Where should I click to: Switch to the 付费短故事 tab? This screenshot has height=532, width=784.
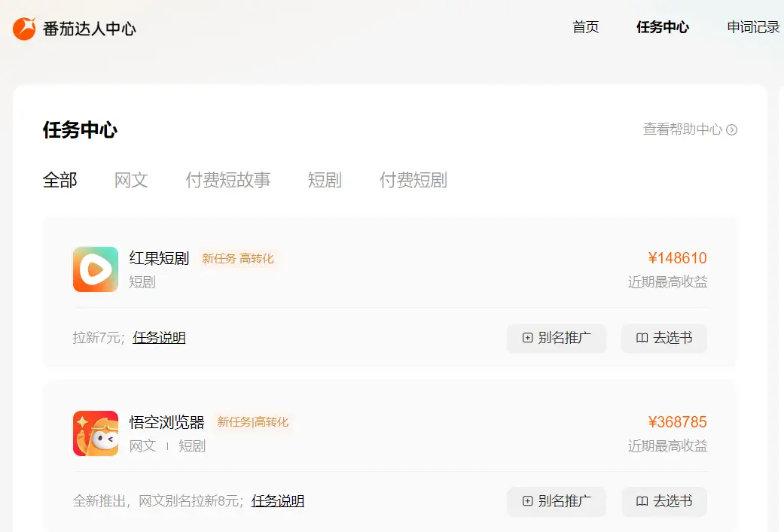point(228,180)
